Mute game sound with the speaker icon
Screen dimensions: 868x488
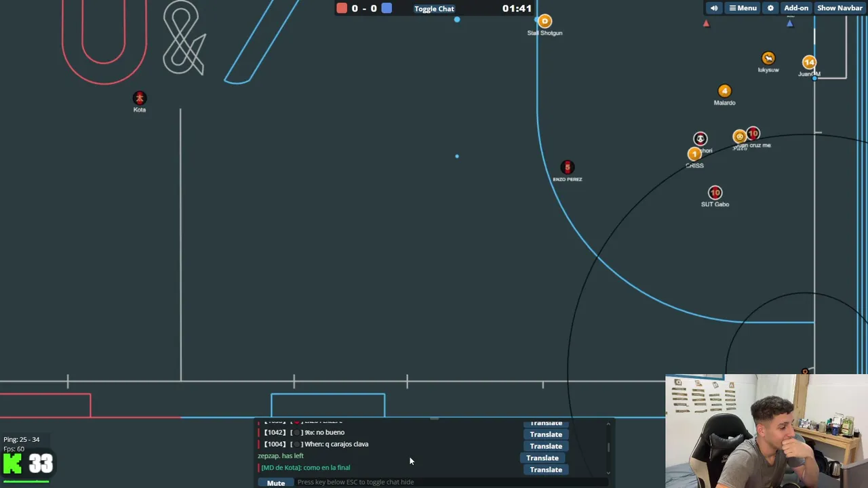pyautogui.click(x=714, y=8)
